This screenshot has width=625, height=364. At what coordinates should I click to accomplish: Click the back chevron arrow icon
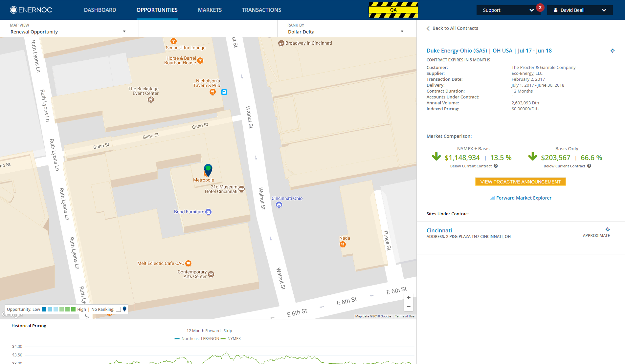pos(428,29)
